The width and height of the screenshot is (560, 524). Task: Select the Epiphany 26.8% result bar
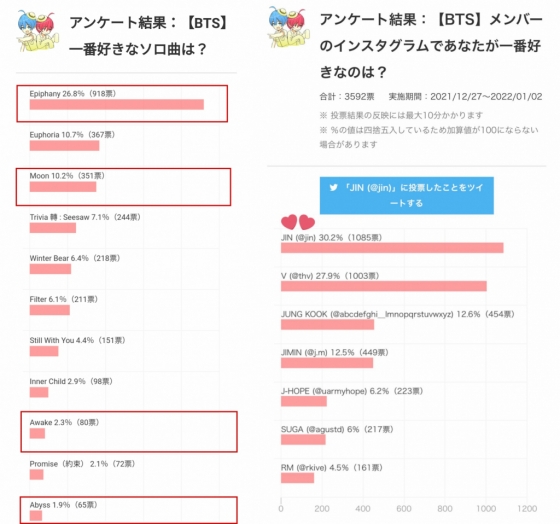click(x=117, y=104)
